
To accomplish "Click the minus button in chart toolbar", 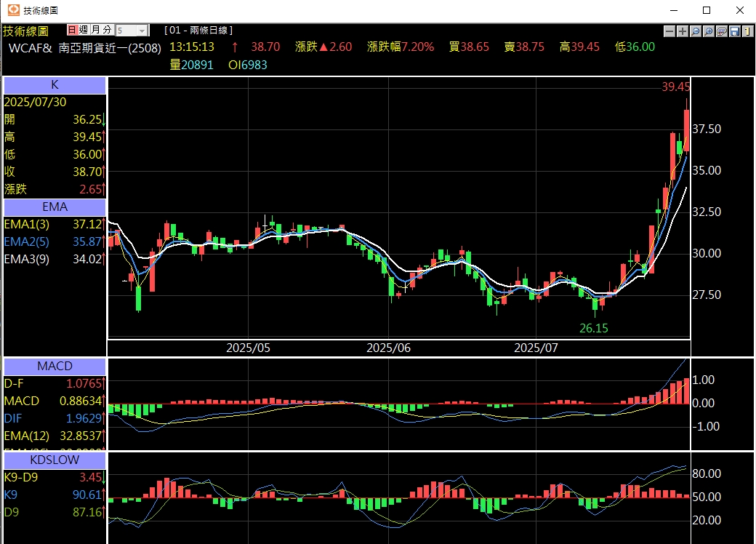I will click(x=669, y=31).
